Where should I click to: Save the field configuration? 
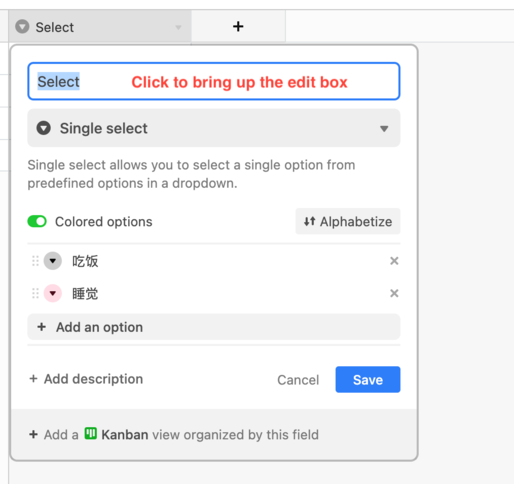(x=368, y=379)
